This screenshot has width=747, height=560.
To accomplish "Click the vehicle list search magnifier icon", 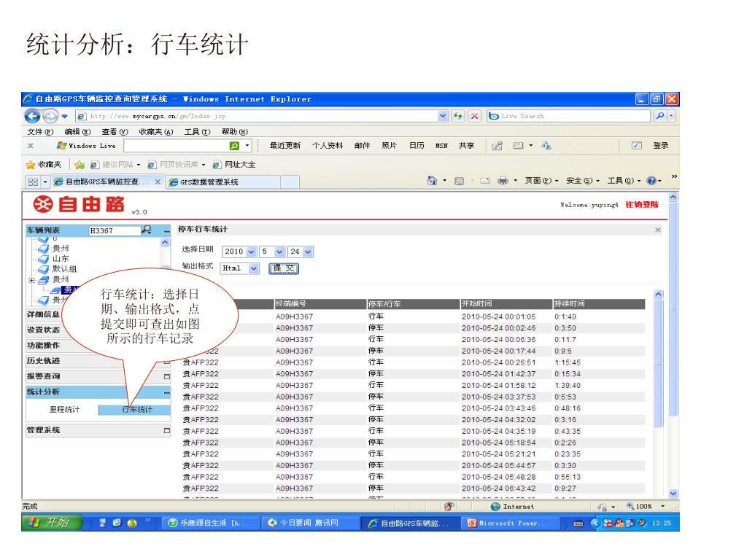I will 147,230.
